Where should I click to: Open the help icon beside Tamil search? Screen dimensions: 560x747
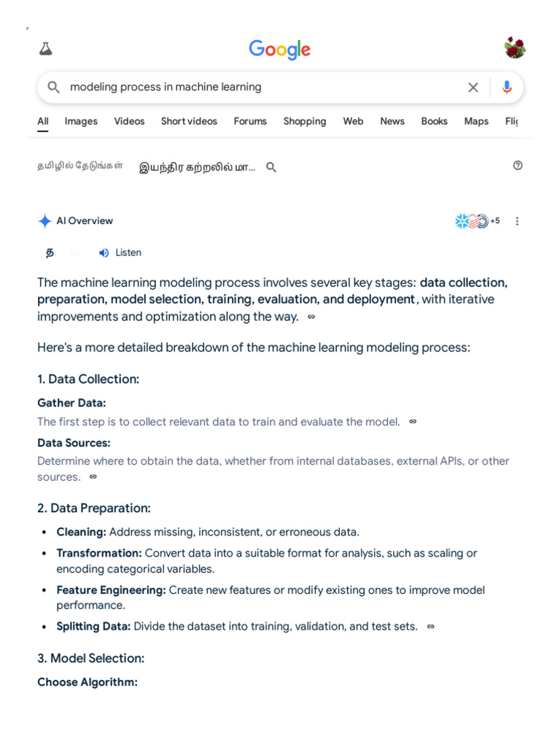click(518, 166)
